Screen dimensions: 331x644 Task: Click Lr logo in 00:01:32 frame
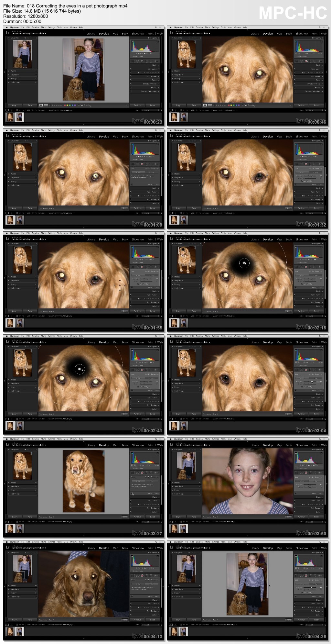pyautogui.click(x=171, y=136)
